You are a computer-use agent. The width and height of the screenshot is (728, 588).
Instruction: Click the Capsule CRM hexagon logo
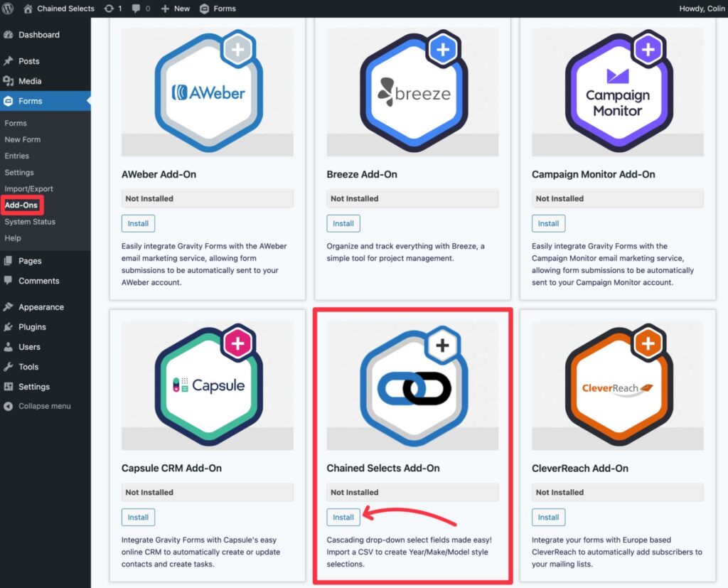tap(208, 386)
